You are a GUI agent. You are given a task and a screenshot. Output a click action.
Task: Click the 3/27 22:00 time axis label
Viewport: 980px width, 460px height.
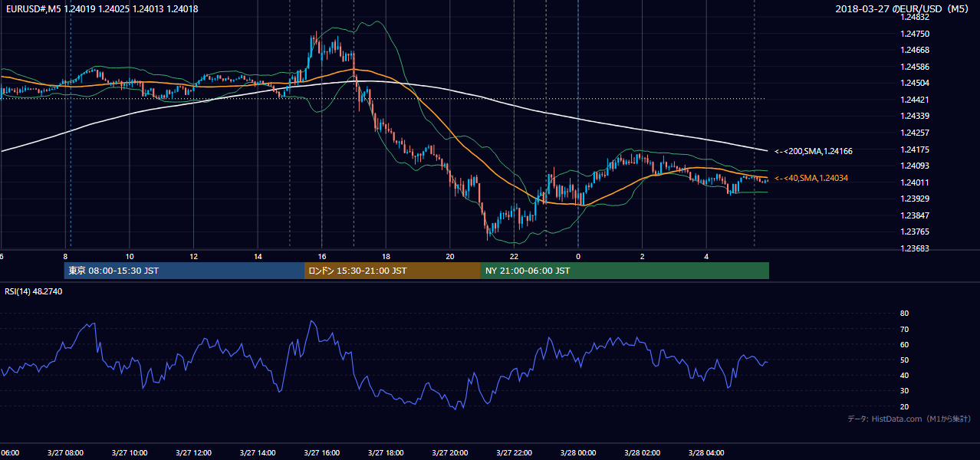coord(514,452)
